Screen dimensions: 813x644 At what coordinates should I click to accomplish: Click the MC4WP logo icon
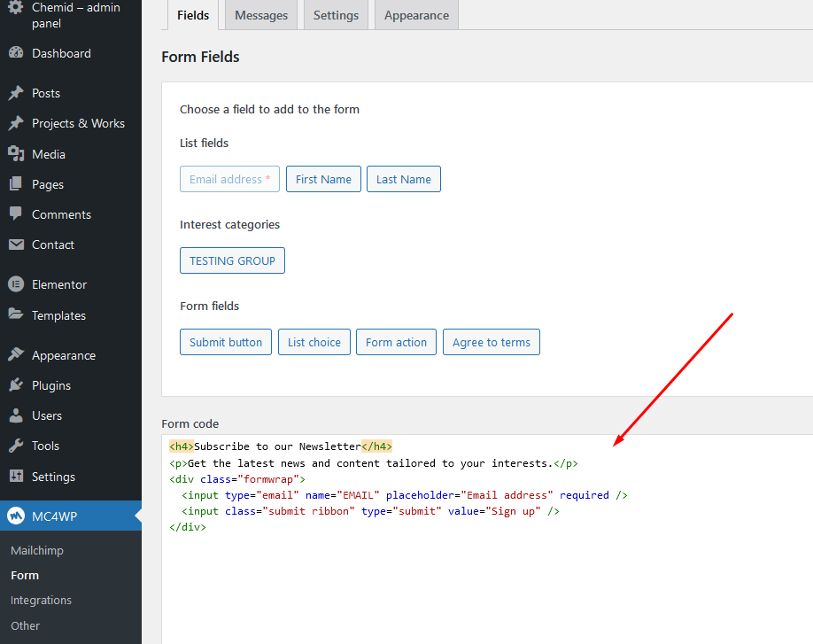(x=16, y=516)
